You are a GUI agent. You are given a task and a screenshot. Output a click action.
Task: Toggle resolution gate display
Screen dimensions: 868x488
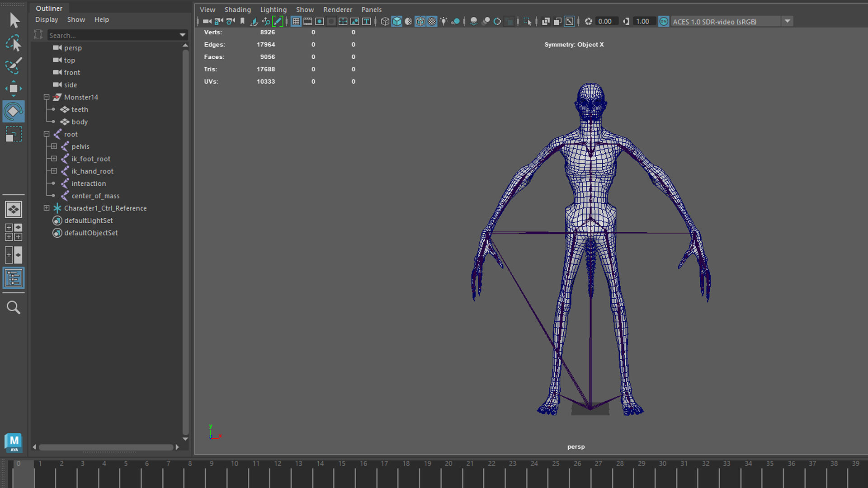click(320, 21)
